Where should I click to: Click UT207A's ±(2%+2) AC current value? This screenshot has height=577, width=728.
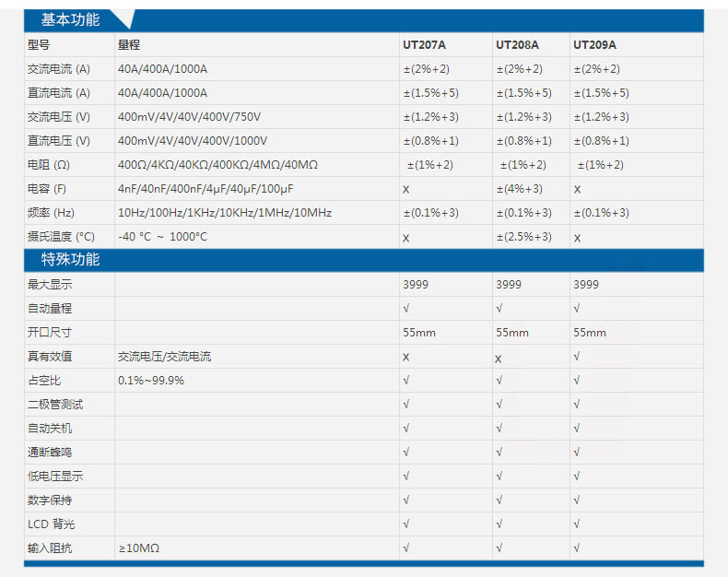[x=427, y=69]
